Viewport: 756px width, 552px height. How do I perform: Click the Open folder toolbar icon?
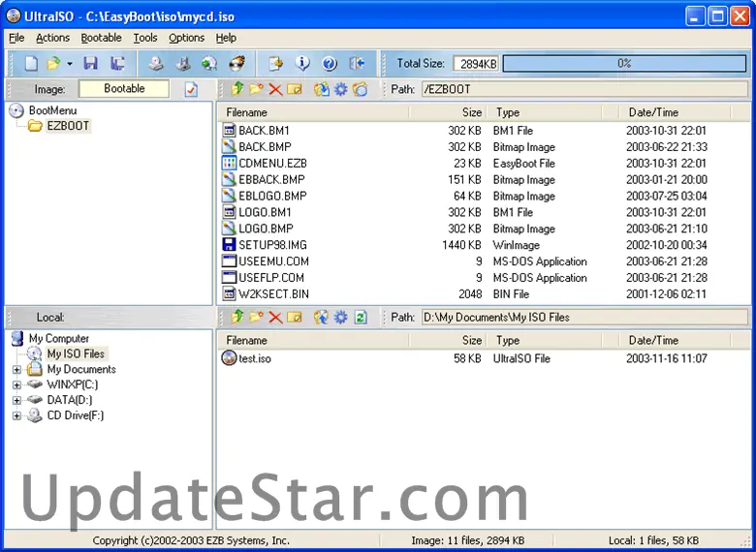point(53,64)
